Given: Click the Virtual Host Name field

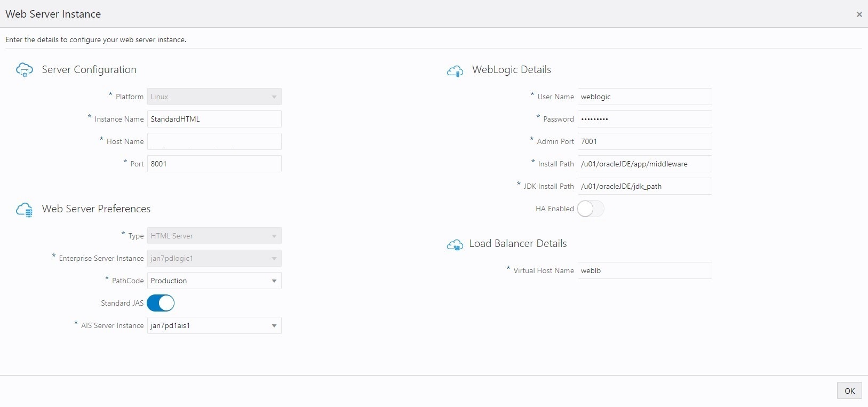Looking at the screenshot, I should 644,270.
